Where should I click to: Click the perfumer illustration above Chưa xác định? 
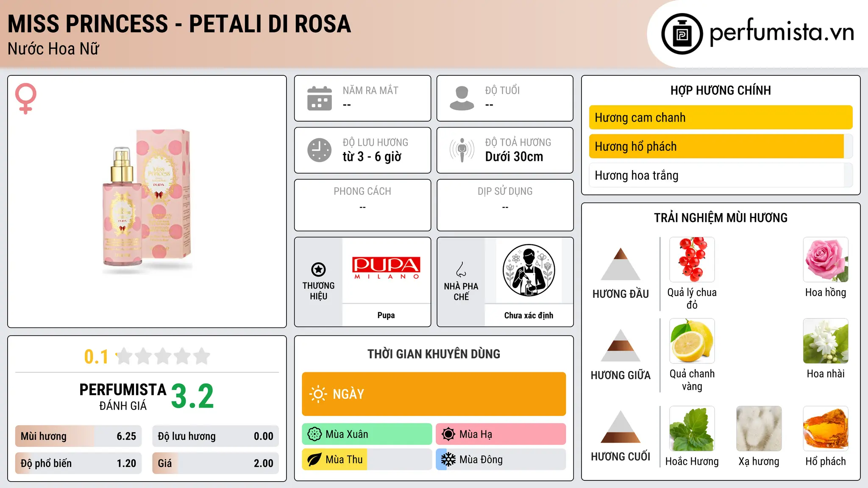click(x=529, y=270)
